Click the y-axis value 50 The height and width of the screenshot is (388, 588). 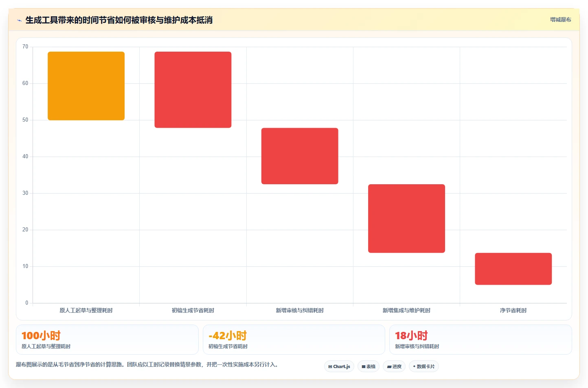[25, 120]
